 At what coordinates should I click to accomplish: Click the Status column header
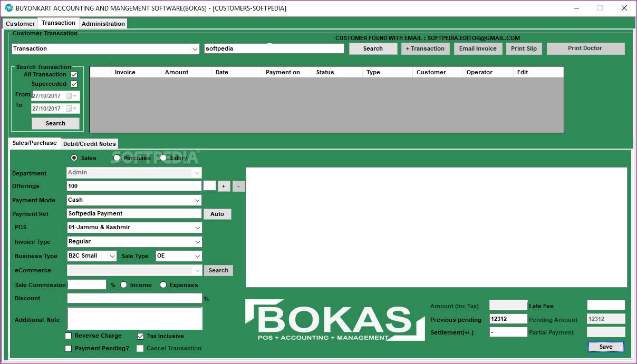[337, 72]
